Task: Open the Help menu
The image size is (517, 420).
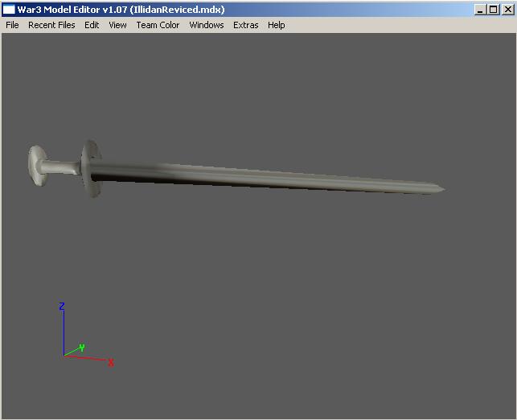Action: click(277, 25)
